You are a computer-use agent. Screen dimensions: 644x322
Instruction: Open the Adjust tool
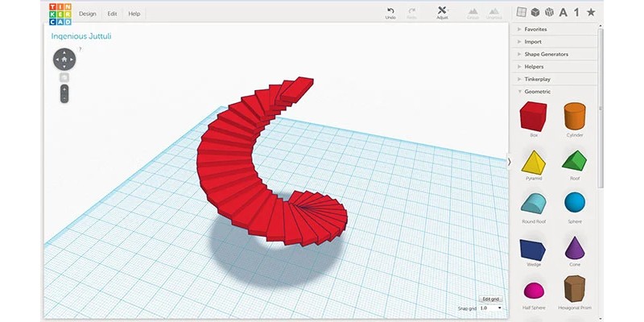[x=442, y=13]
